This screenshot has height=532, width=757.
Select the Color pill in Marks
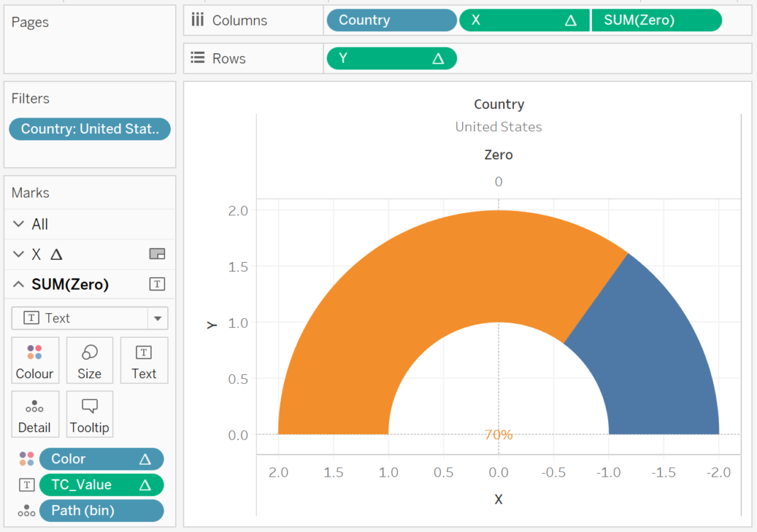101,459
